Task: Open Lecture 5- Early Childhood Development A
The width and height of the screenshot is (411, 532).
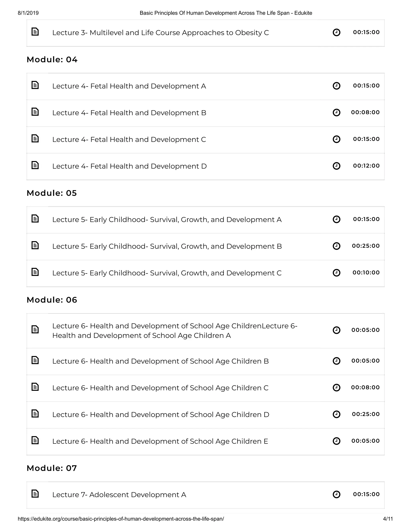Action: coord(167,220)
